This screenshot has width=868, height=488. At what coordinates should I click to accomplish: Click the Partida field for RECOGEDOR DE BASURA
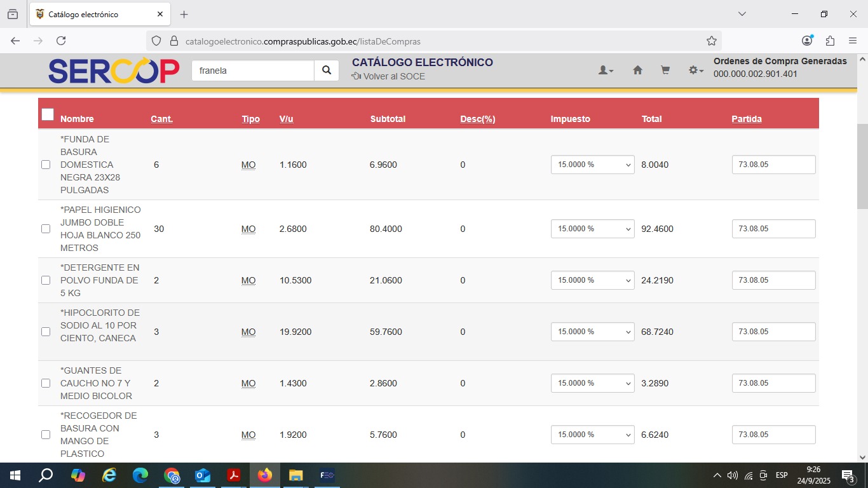pyautogui.click(x=773, y=435)
